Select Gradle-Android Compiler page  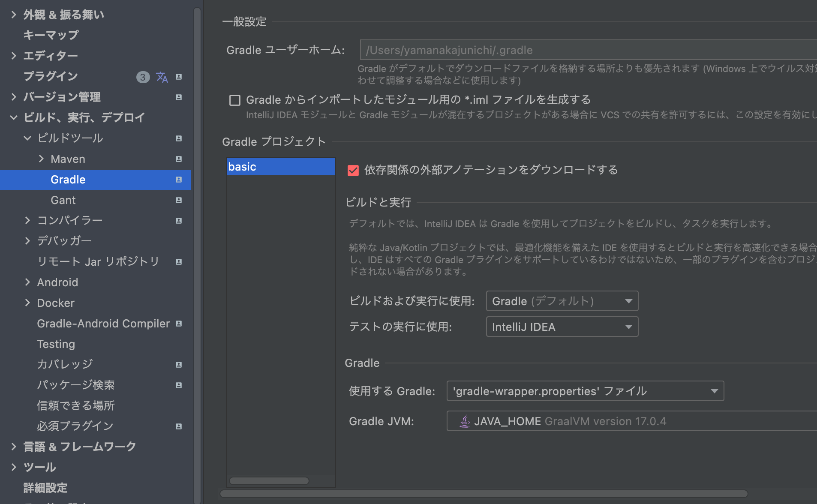click(103, 324)
